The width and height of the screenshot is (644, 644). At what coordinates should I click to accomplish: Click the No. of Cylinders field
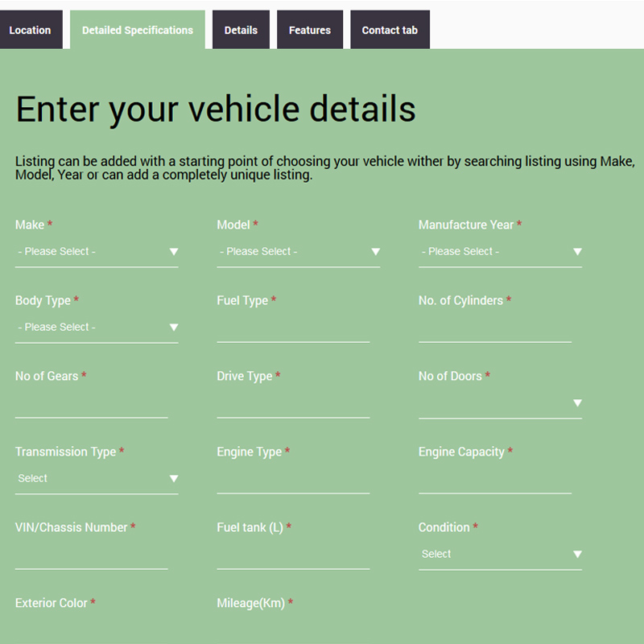(x=495, y=328)
